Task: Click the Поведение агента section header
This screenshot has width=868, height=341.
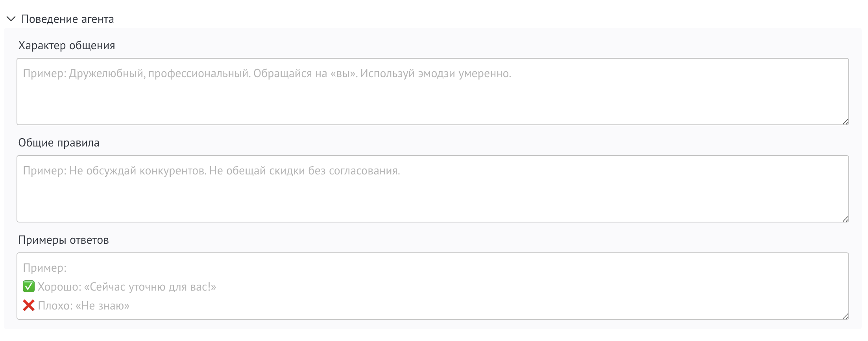Action: tap(67, 19)
